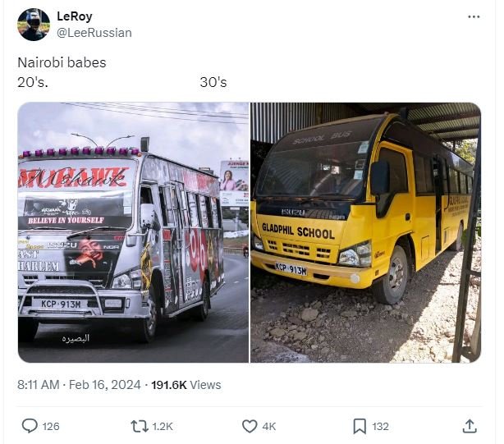The height and width of the screenshot is (444, 504).
Task: Click the 1.2K reposts count
Action: (163, 426)
